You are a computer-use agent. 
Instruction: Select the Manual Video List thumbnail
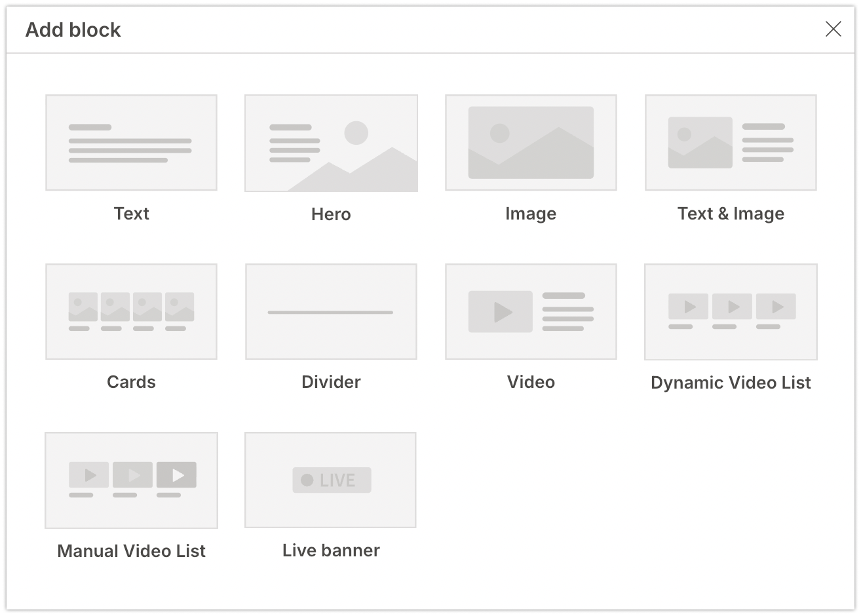[131, 480]
